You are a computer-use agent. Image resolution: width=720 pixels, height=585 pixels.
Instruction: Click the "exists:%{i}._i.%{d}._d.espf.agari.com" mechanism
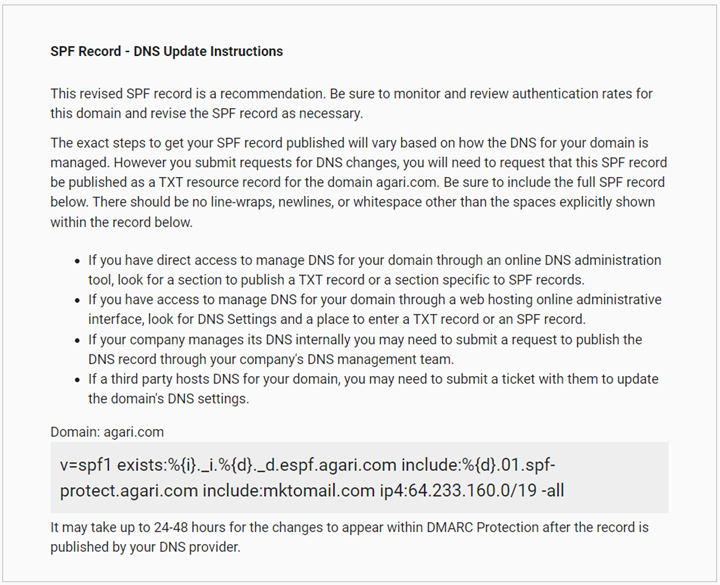point(259,466)
